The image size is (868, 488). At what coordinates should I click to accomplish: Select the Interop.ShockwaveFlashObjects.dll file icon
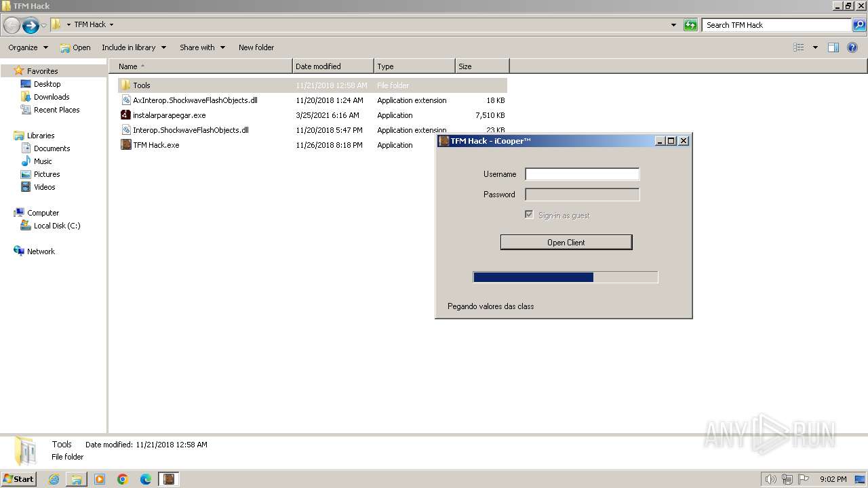coord(126,130)
